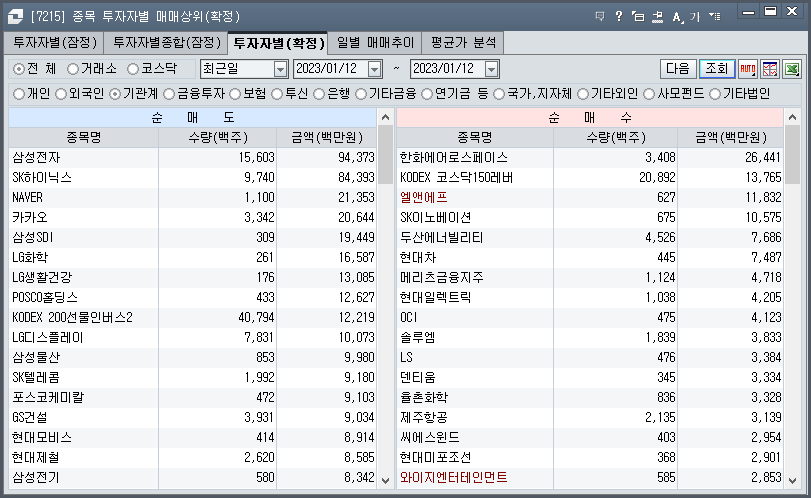Select the NAVER row

pos(192,198)
